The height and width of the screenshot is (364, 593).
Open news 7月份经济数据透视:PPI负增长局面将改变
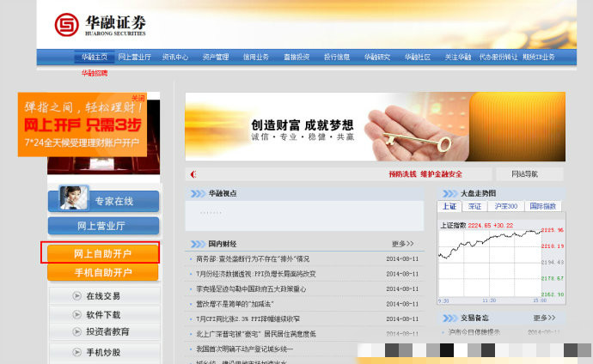pyautogui.click(x=256, y=274)
